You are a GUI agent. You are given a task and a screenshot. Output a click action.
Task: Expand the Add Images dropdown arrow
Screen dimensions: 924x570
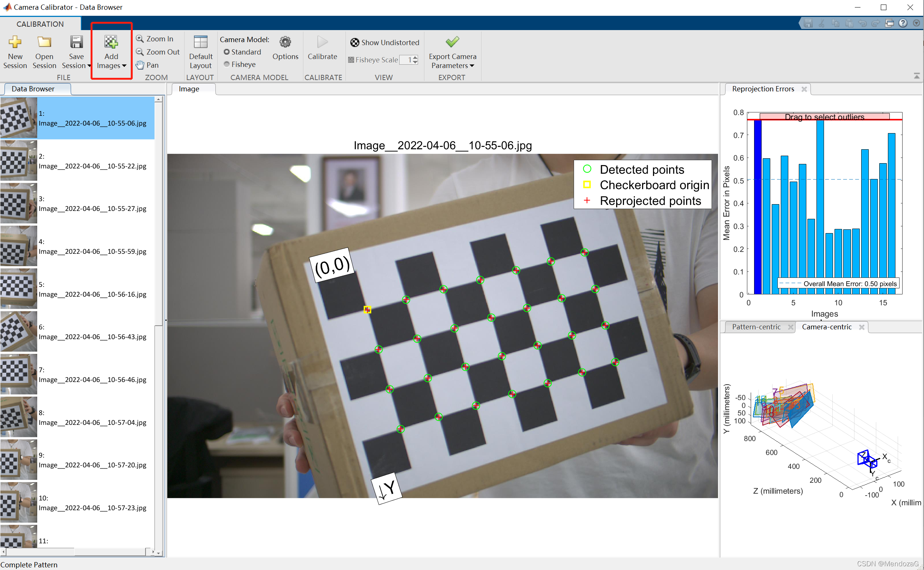pyautogui.click(x=124, y=66)
